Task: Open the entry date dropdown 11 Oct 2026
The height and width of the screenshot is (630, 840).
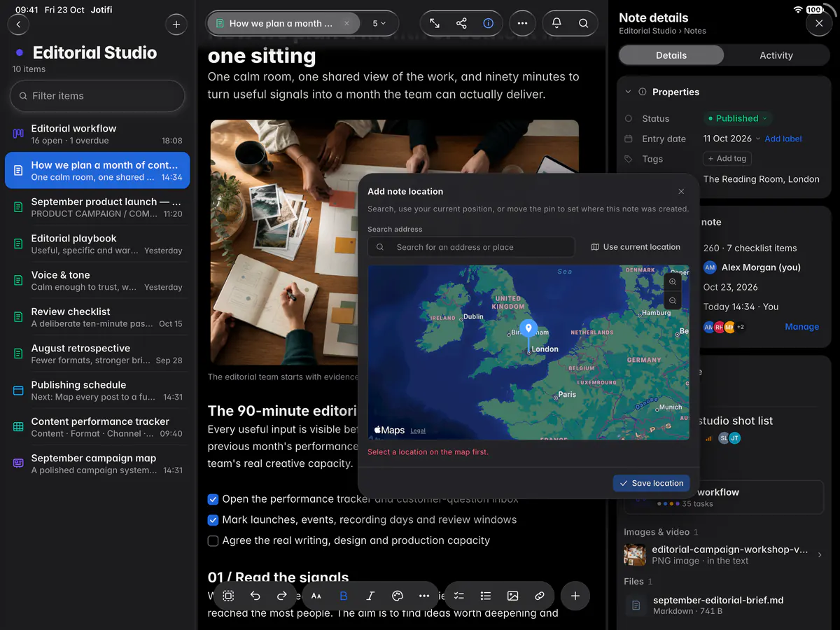Action: coord(732,139)
